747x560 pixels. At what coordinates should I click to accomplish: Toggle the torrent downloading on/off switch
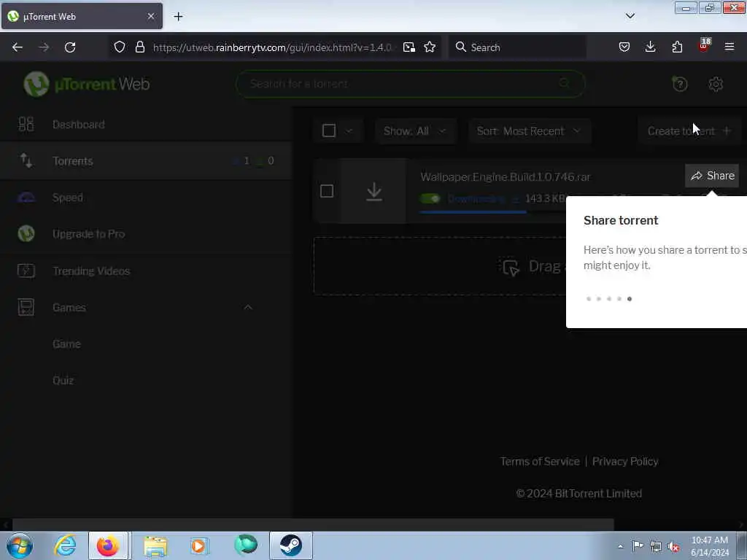point(430,198)
